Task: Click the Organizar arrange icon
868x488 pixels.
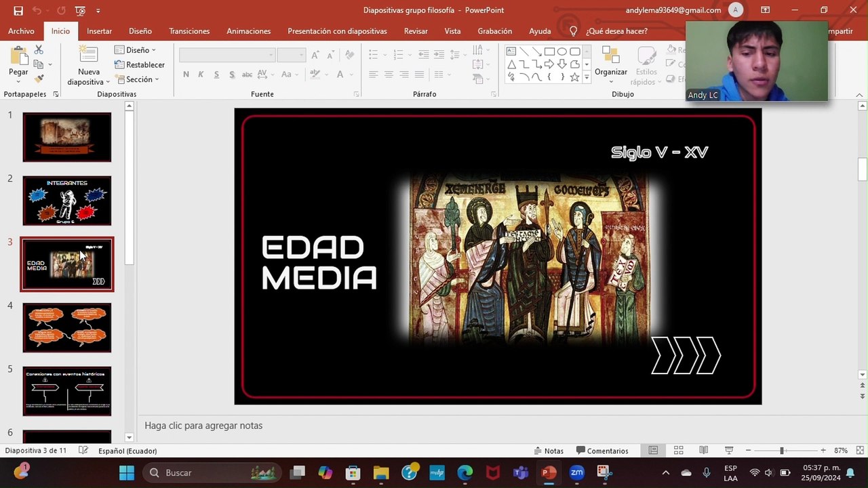Action: (611, 56)
